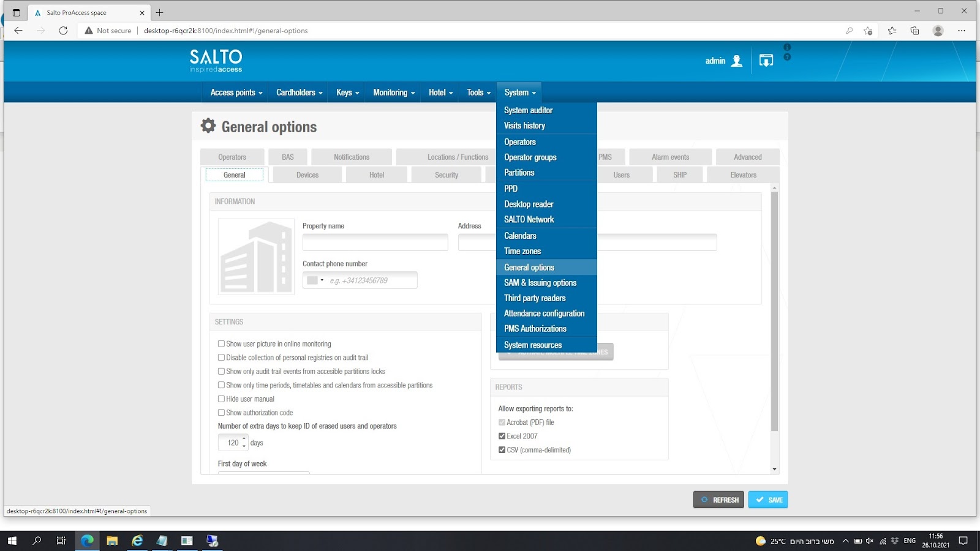Open Task View on taskbar
Viewport: 980px width, 551px height.
click(x=61, y=541)
